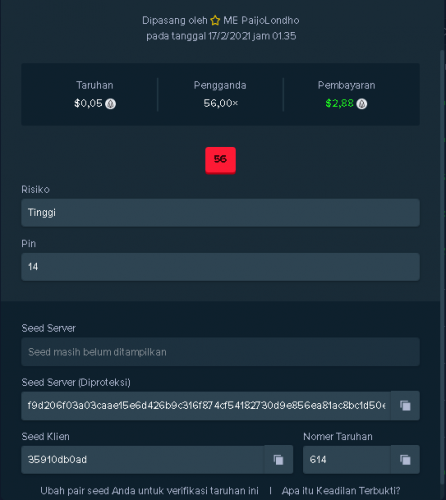Copy the bet number 614

click(405, 460)
